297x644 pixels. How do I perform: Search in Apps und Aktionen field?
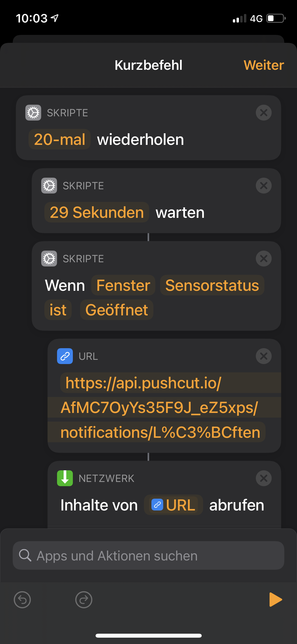pyautogui.click(x=148, y=555)
